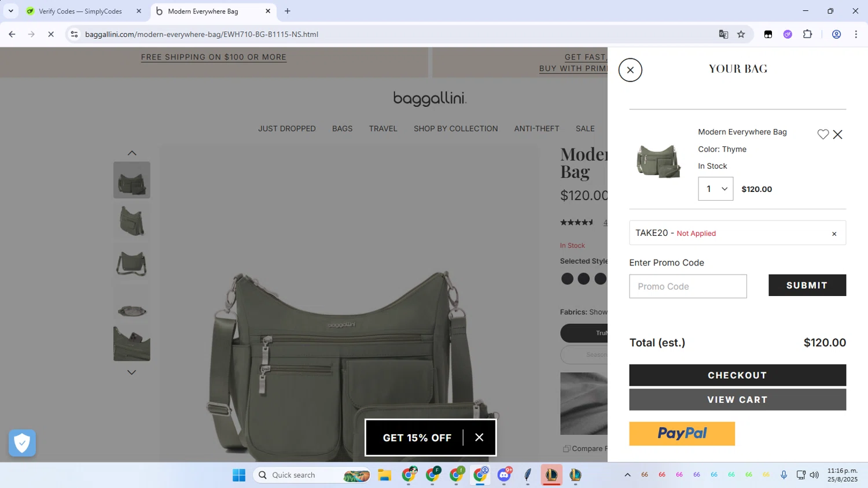Open the Just Dropped menu
This screenshot has width=868, height=488.
(286, 128)
